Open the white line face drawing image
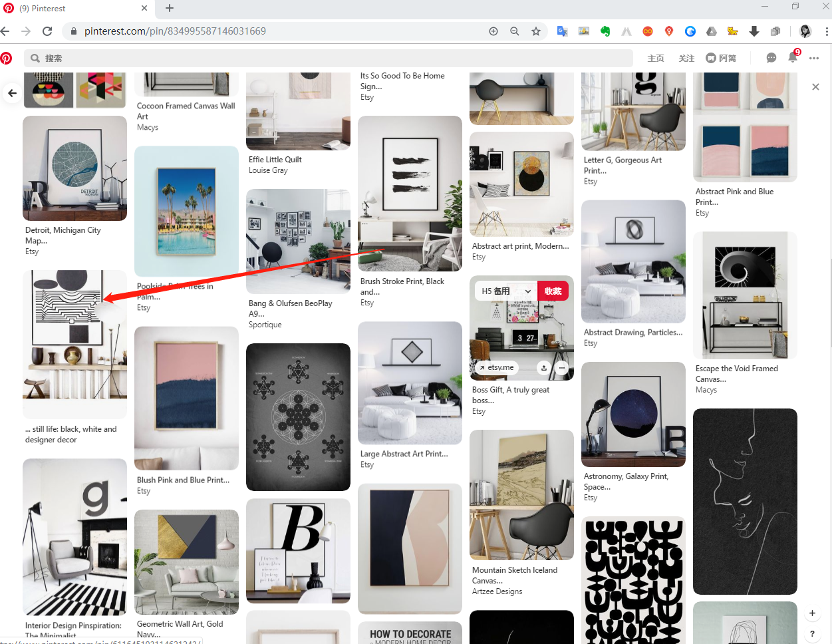This screenshot has width=832, height=644. (x=745, y=502)
